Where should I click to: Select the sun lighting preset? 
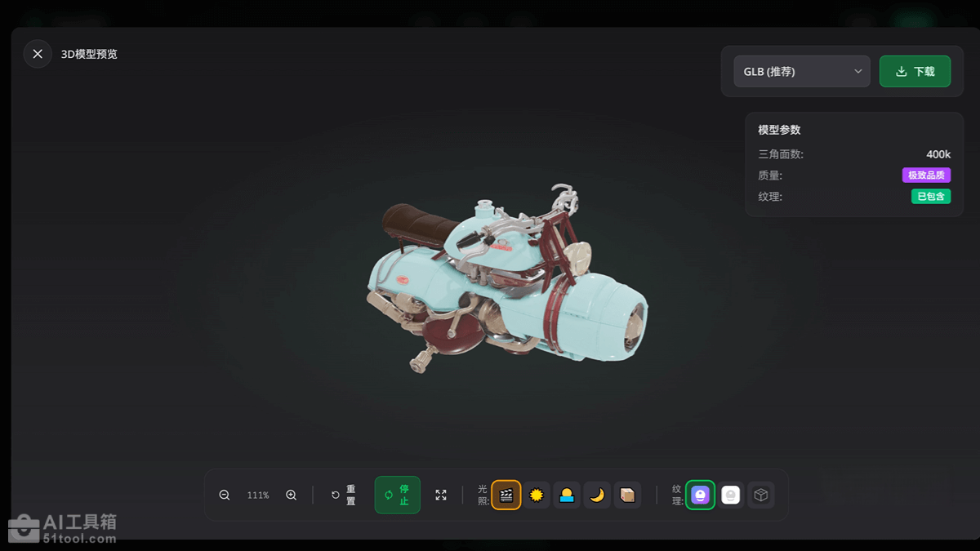click(x=537, y=495)
